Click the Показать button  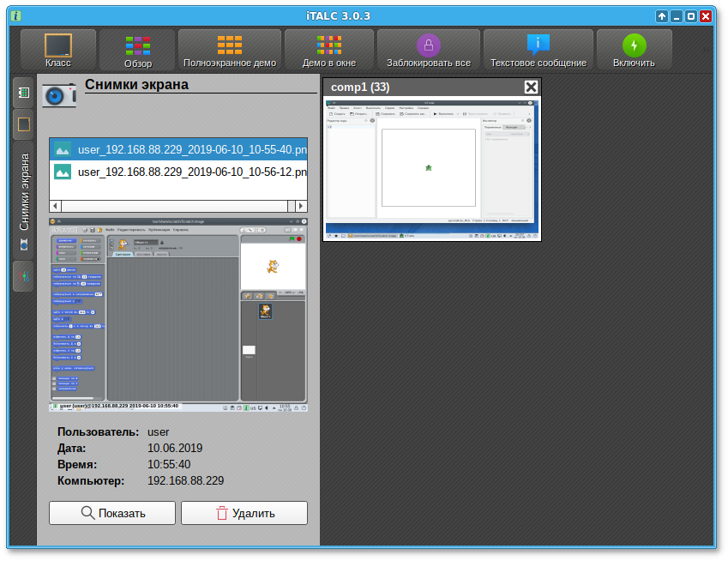click(112, 513)
